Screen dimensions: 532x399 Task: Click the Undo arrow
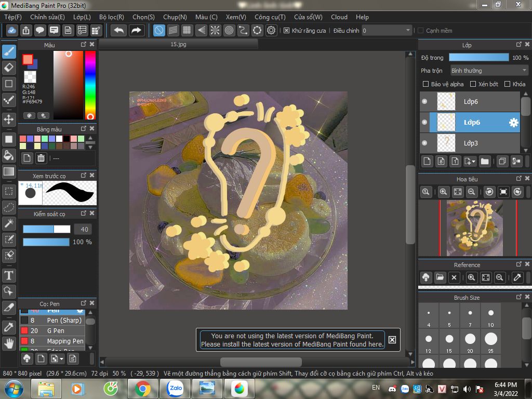tap(119, 31)
